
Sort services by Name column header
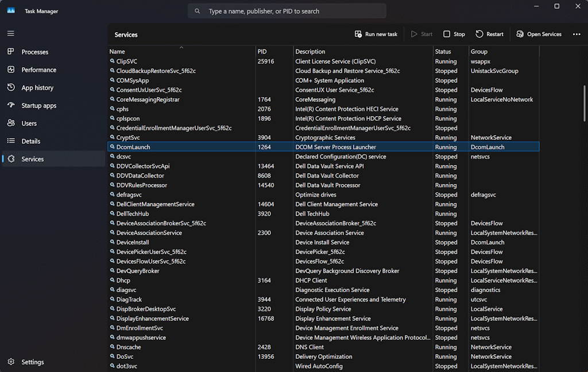[117, 52]
